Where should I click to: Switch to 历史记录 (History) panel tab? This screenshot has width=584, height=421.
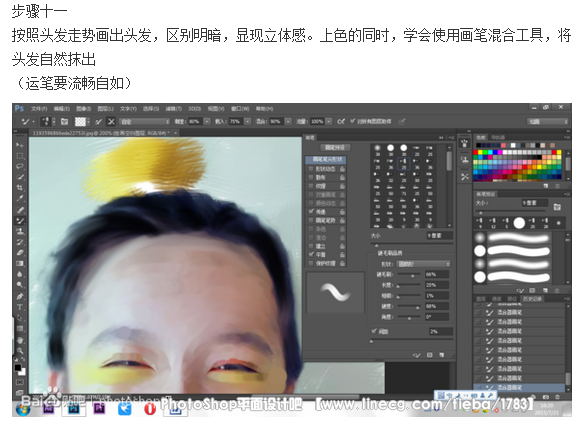click(x=532, y=299)
